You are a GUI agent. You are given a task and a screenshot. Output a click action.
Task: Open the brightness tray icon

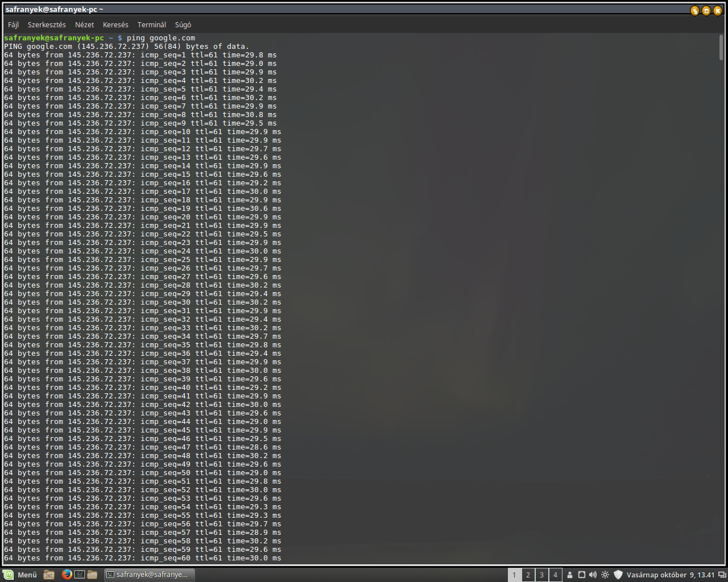(x=605, y=575)
